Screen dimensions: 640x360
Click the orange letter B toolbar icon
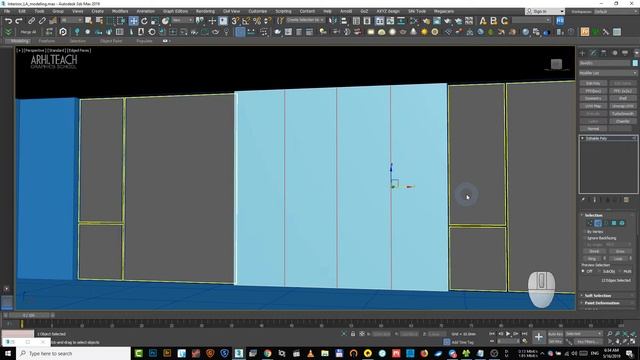click(493, 21)
